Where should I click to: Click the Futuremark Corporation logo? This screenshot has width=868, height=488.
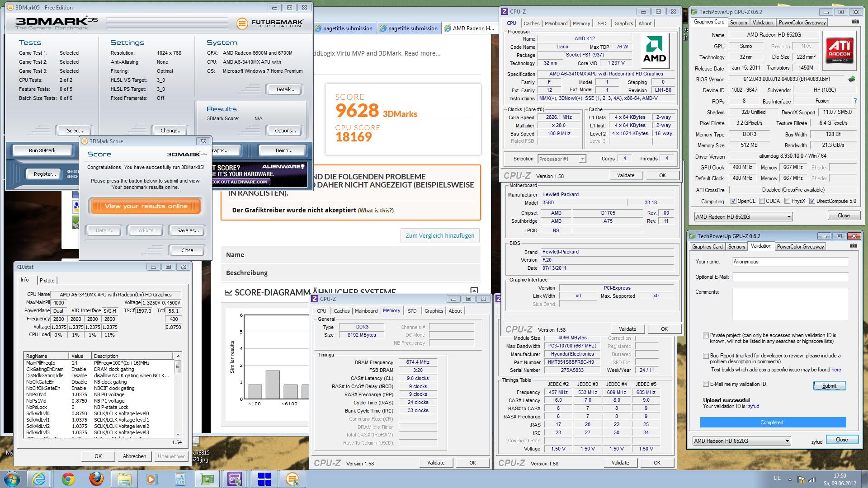click(x=270, y=23)
